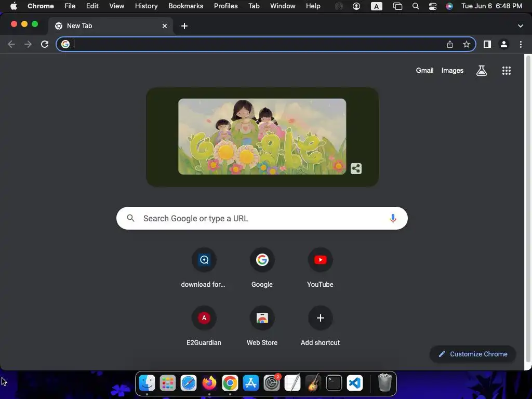The height and width of the screenshot is (399, 532).
Task: Open the Google apps grid
Action: pos(506,71)
